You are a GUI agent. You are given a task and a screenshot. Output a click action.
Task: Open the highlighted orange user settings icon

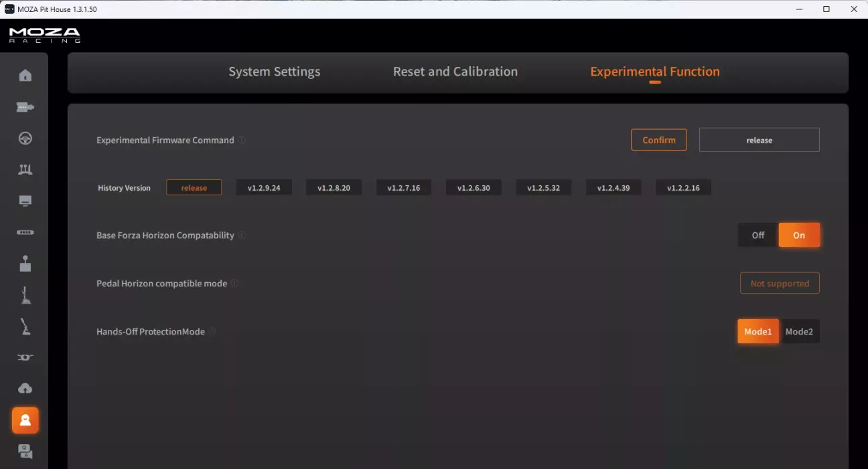coord(25,420)
